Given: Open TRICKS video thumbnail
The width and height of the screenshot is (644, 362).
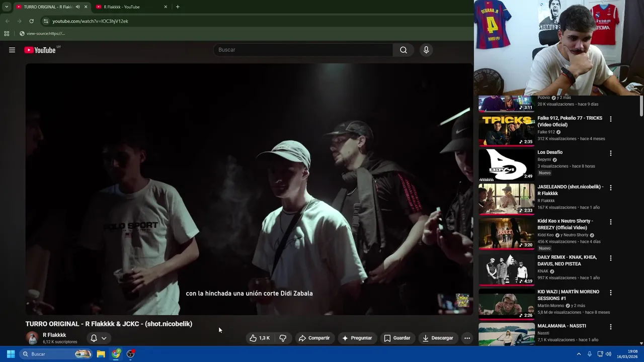Looking at the screenshot, I should 507,130.
